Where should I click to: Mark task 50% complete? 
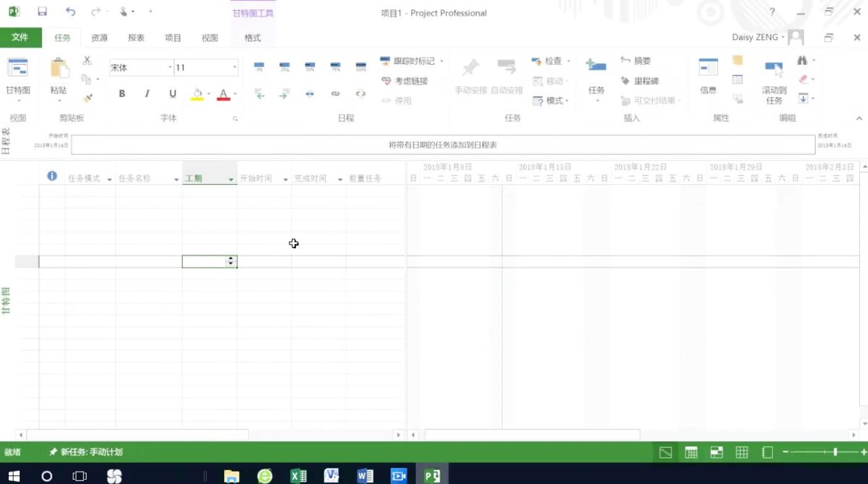(309, 67)
